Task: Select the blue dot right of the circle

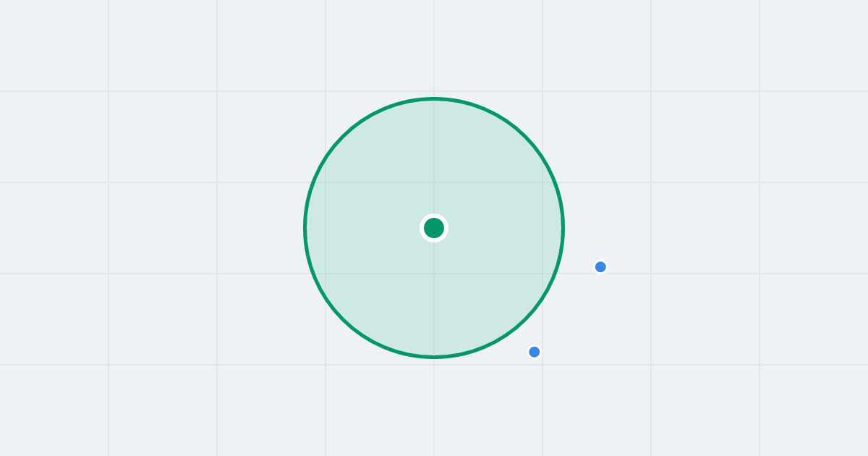Action: (x=600, y=267)
